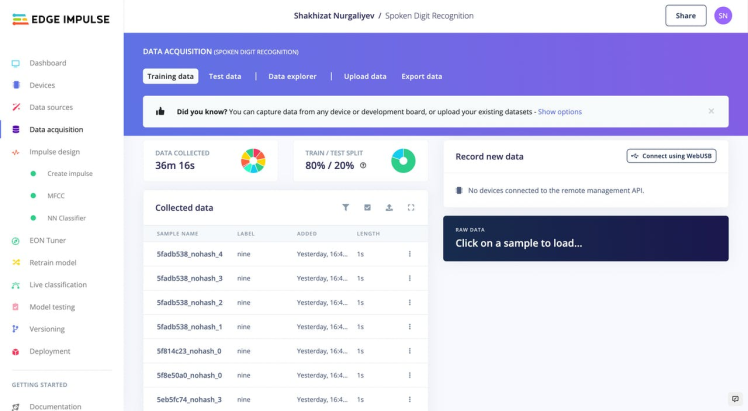Follow the Show options link
Image resolution: width=748 pixels, height=411 pixels.
point(560,112)
